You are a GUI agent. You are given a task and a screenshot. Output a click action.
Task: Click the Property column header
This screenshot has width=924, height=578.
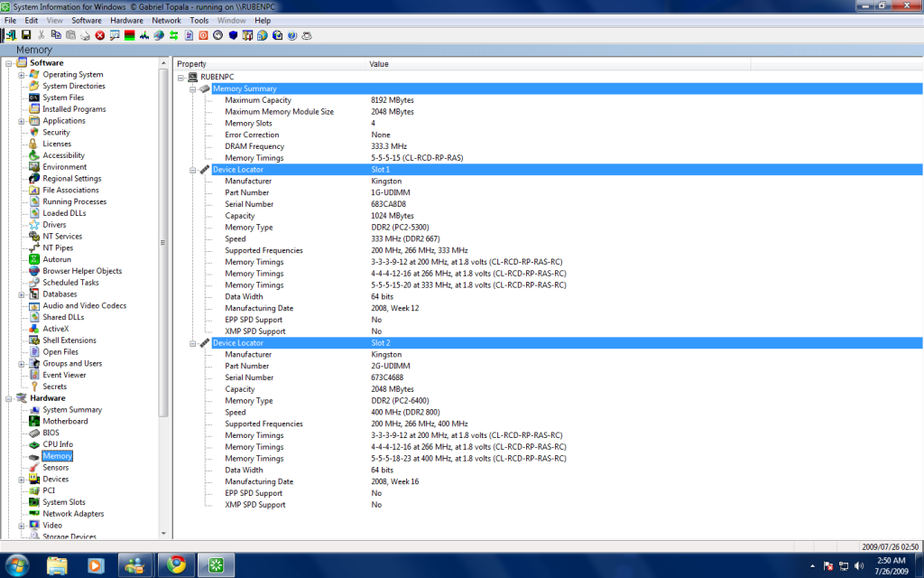[x=270, y=64]
